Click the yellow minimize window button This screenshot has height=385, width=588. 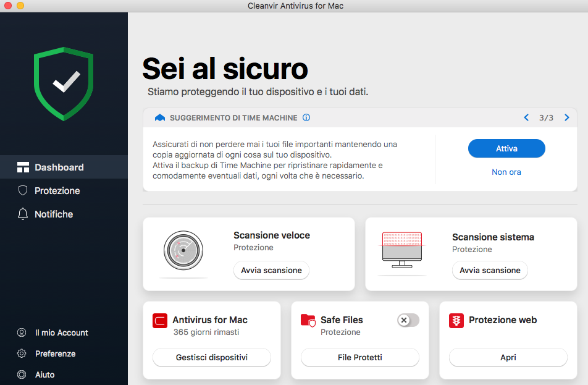20,6
